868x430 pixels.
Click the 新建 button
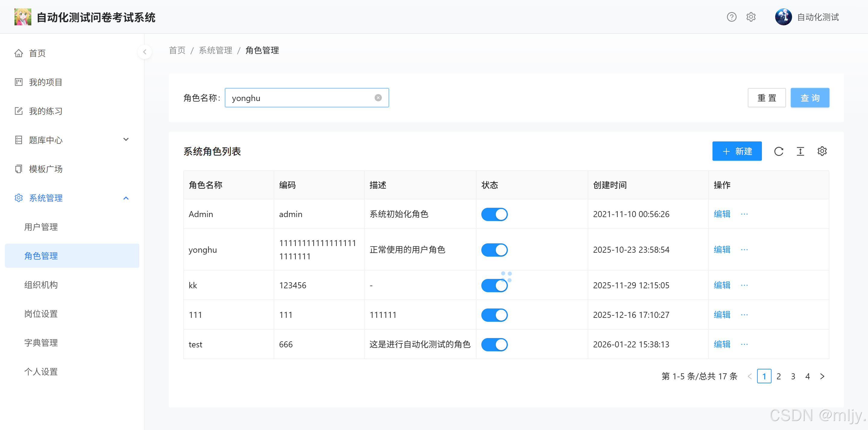(x=737, y=151)
